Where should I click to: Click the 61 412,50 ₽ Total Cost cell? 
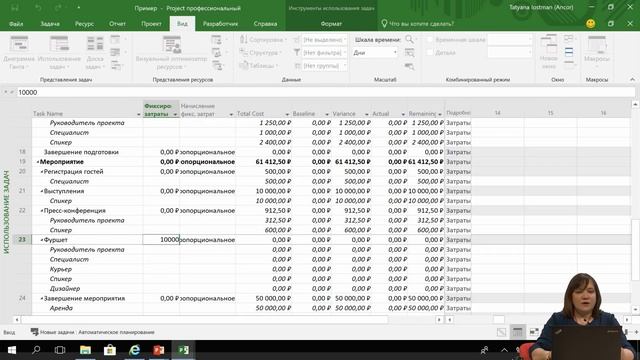pos(273,162)
